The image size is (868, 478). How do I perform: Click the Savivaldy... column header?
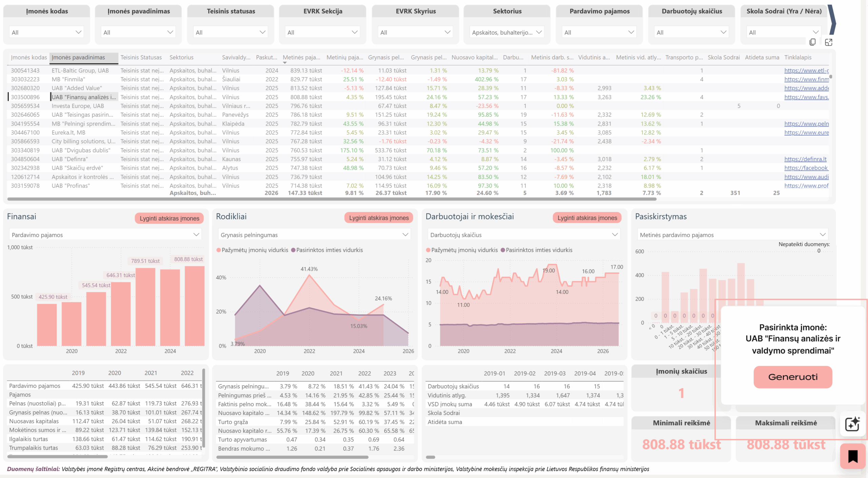click(x=236, y=57)
